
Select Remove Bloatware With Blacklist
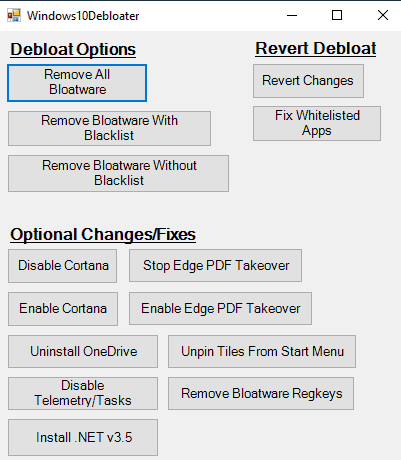(109, 128)
